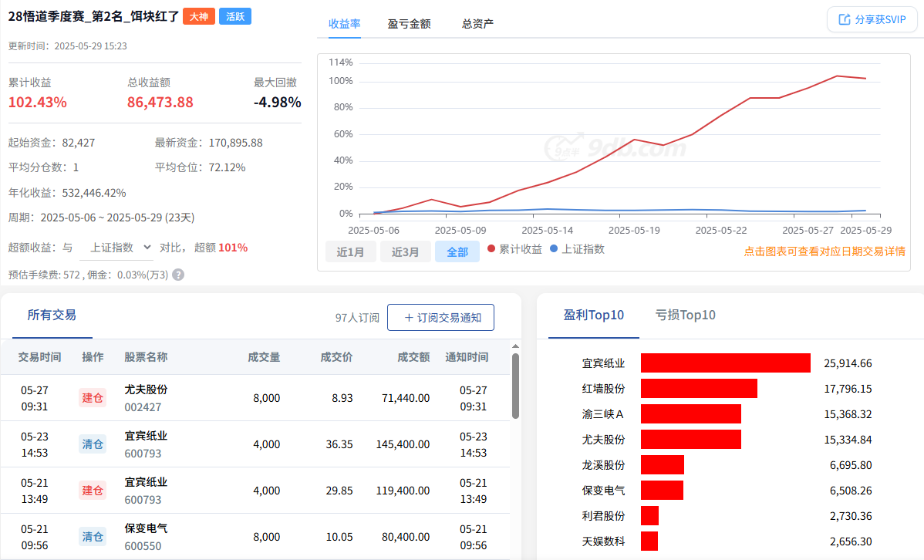Select the 盈利Top10 tab
This screenshot has width=924, height=560.
pos(593,315)
